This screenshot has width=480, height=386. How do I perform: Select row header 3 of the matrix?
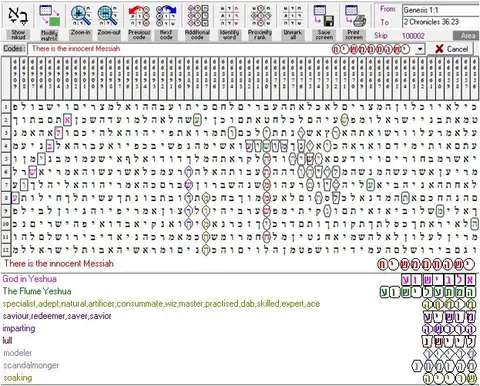coord(6,133)
